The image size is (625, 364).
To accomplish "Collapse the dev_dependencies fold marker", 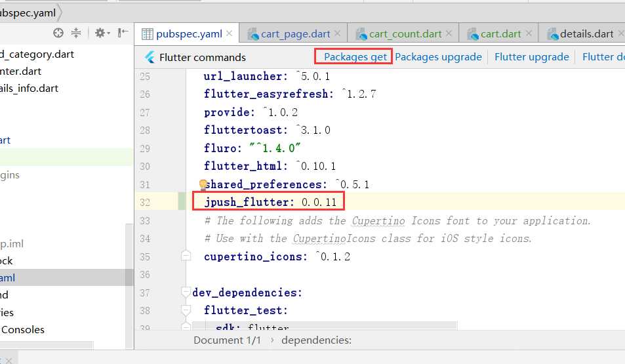I will click(186, 292).
